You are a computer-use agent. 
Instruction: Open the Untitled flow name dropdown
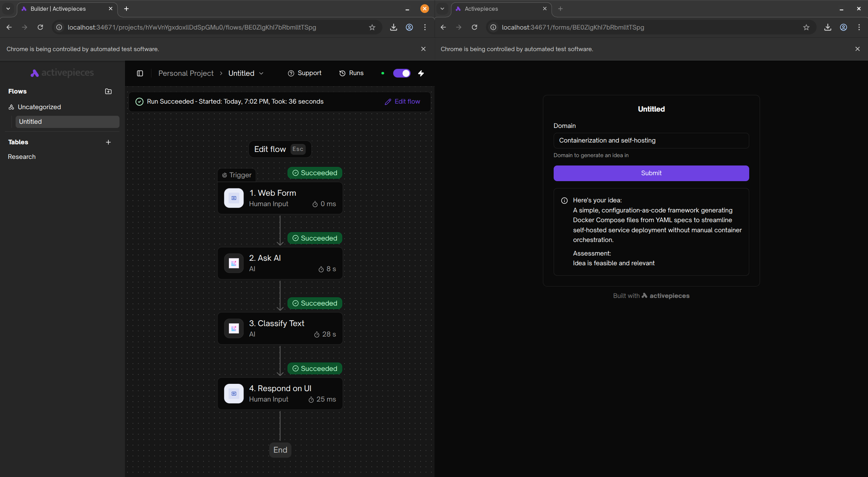pos(261,73)
